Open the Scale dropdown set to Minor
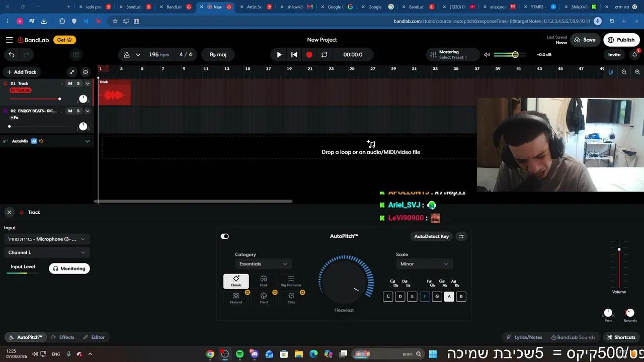Screen dimensions: 644x362 coord(424,264)
